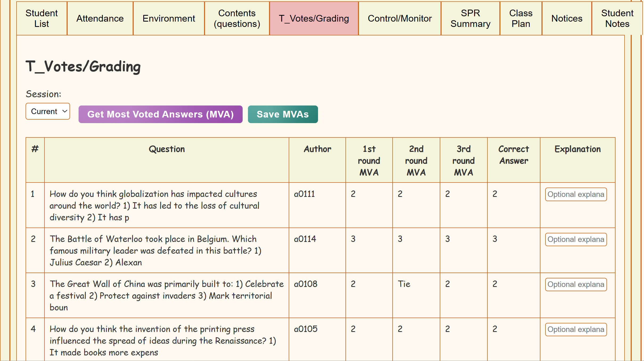Go to Contents (questions) tab
Viewport: 644px width, 361px height.
click(237, 18)
